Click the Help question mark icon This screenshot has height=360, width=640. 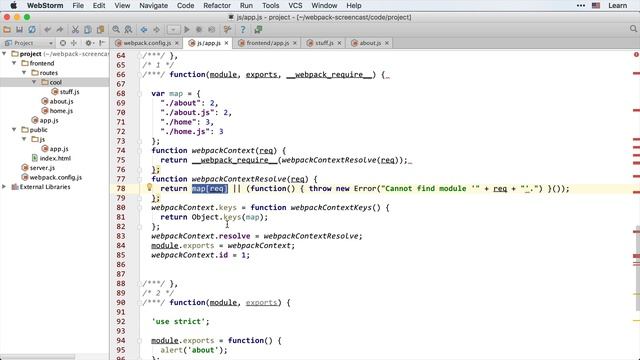(243, 29)
